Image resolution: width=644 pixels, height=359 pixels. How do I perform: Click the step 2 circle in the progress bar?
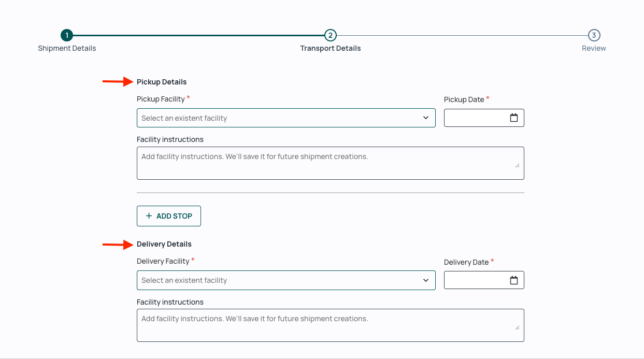[x=330, y=35]
